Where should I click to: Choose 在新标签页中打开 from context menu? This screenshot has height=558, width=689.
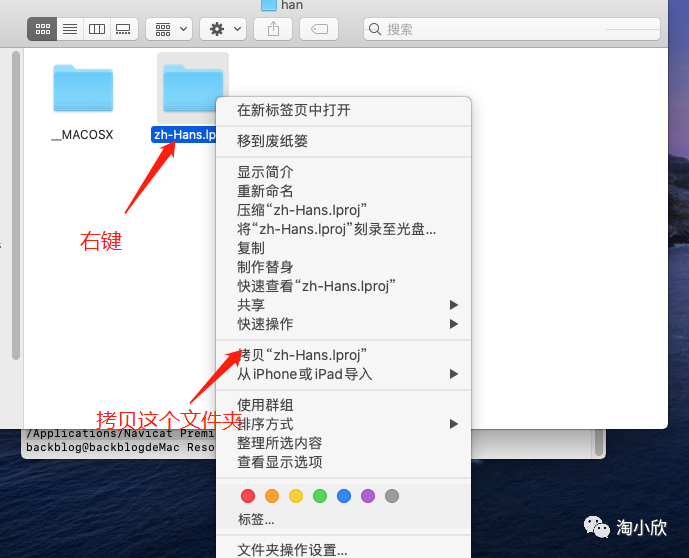[344, 110]
